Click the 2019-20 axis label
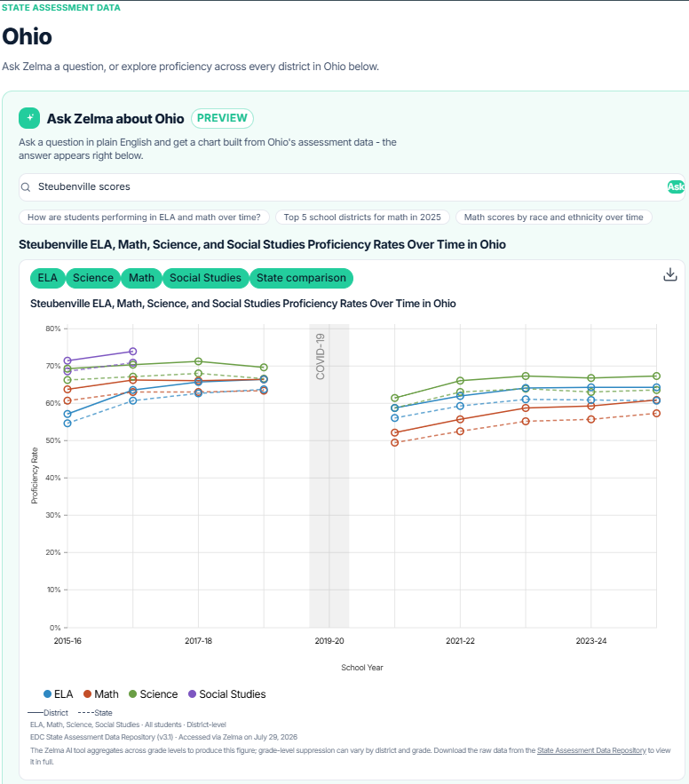 (x=329, y=641)
